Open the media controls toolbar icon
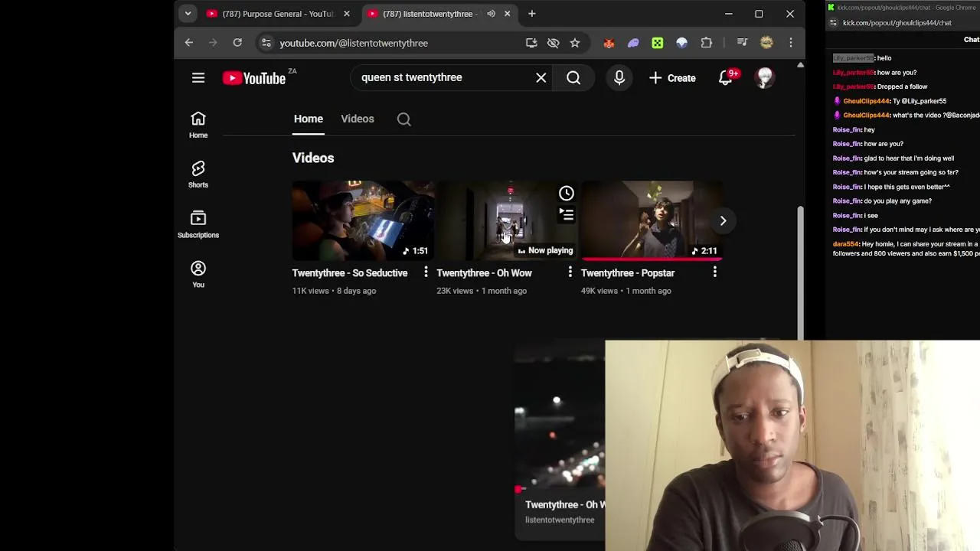The height and width of the screenshot is (551, 980). pyautogui.click(x=742, y=43)
